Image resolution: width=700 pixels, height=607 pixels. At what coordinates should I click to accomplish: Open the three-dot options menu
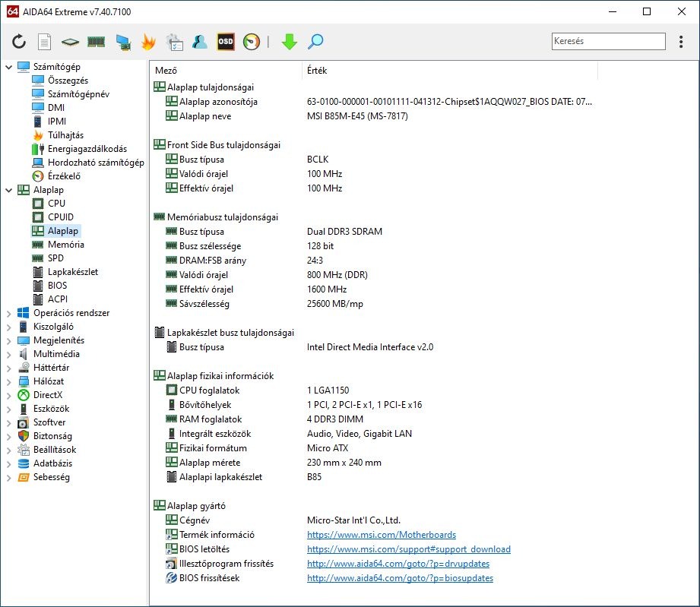coord(681,42)
